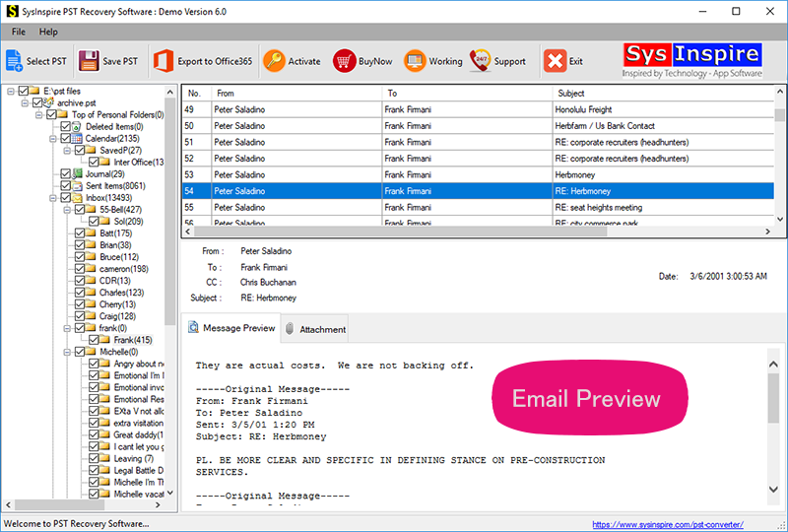Click the Export to Office365 icon

point(164,61)
